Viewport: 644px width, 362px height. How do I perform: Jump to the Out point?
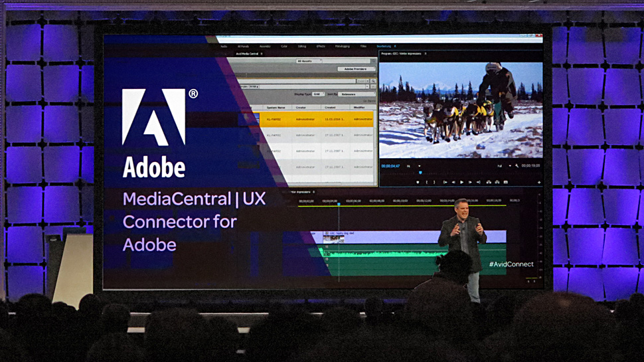point(478,182)
